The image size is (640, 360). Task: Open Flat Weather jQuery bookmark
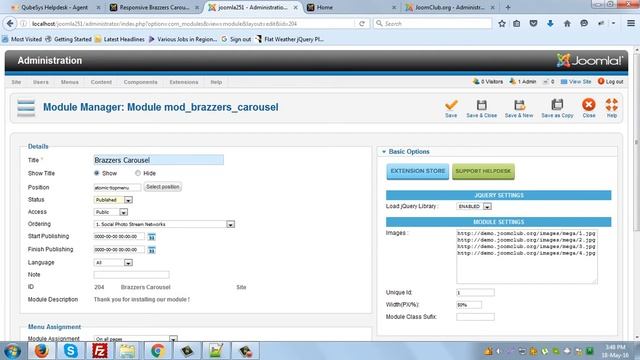click(x=290, y=39)
